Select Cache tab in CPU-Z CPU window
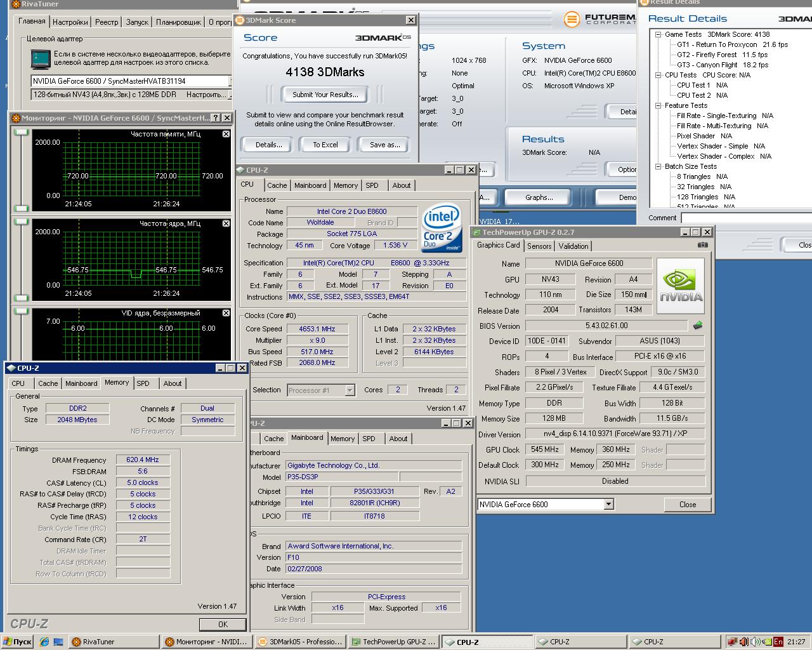The width and height of the screenshot is (812, 650). (277, 185)
